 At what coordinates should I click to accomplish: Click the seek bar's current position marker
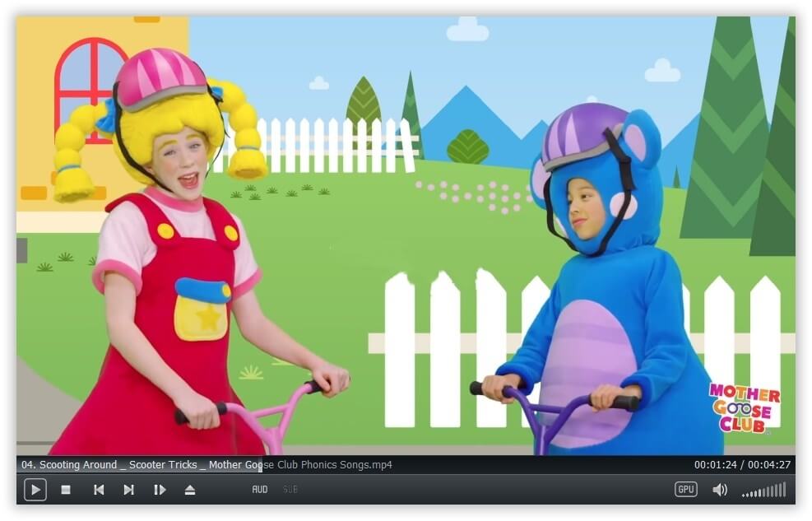tap(261, 465)
